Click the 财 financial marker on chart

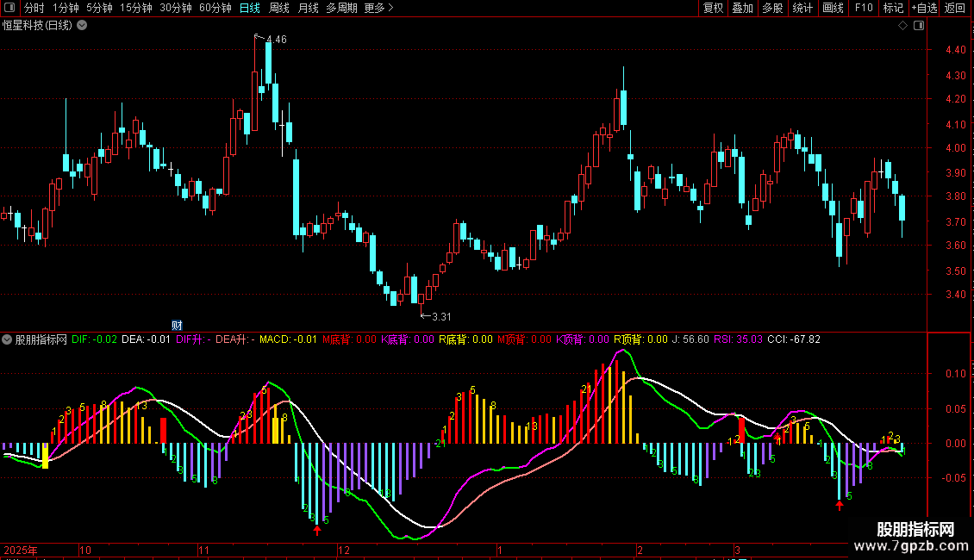tap(177, 326)
